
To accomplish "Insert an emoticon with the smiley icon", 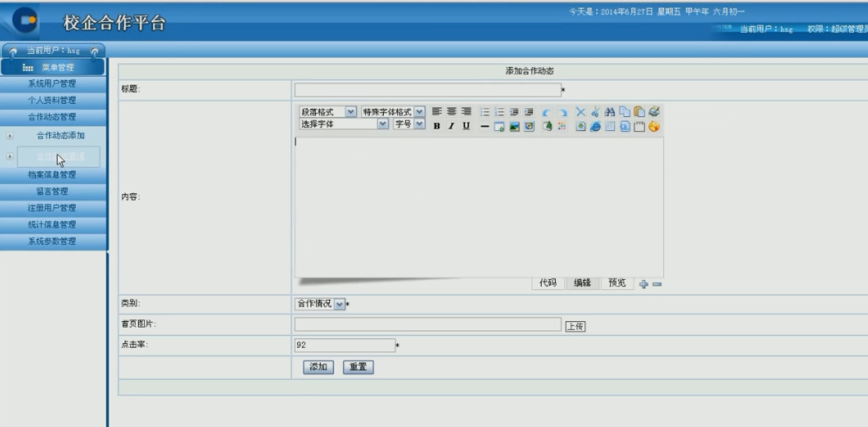I will click(x=654, y=127).
